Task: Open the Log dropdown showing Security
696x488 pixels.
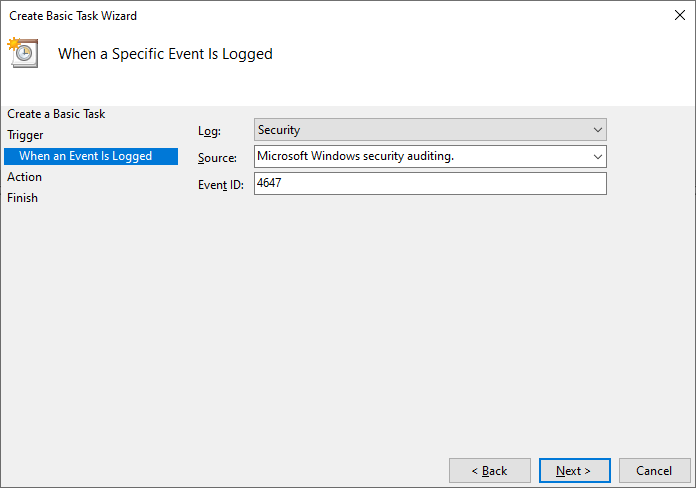Action: (430, 130)
